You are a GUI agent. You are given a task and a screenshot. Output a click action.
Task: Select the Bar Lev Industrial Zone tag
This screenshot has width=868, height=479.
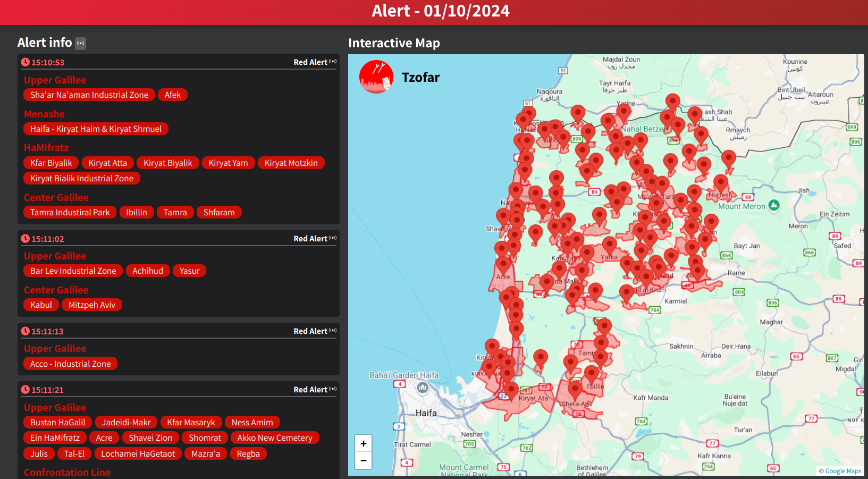pos(73,271)
